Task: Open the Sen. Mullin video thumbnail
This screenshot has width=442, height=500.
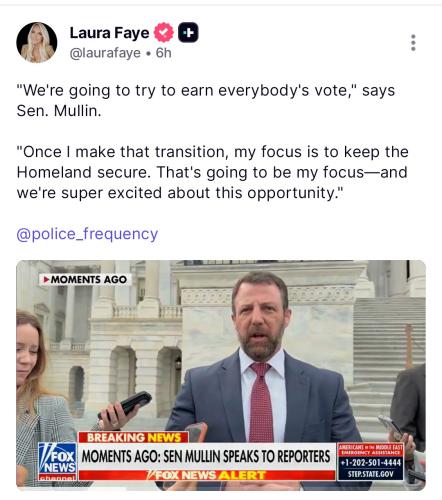Action: click(x=221, y=375)
